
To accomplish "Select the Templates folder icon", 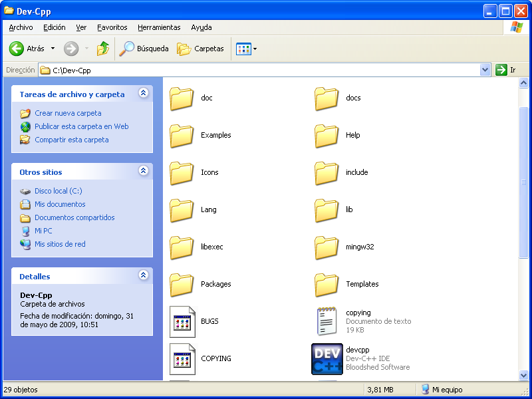I will point(327,285).
